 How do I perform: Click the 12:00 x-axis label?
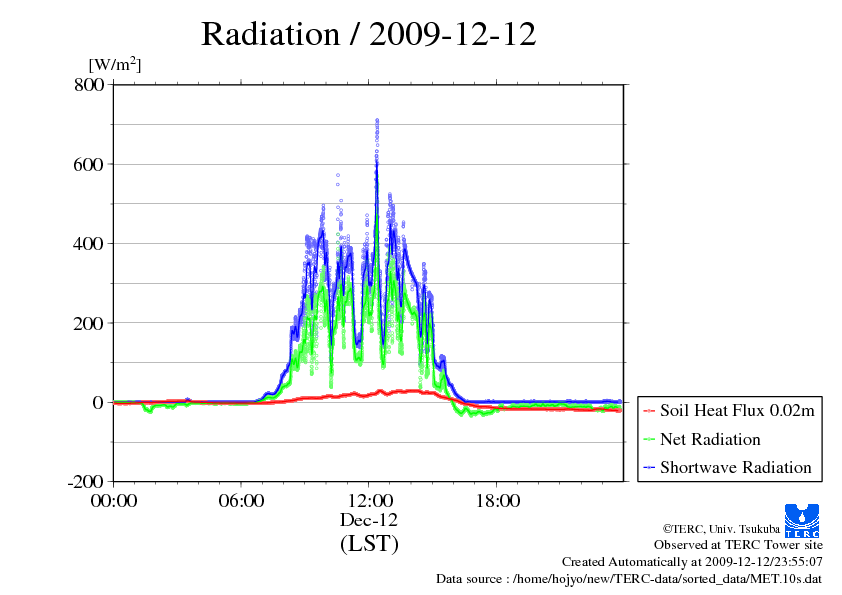[x=370, y=501]
